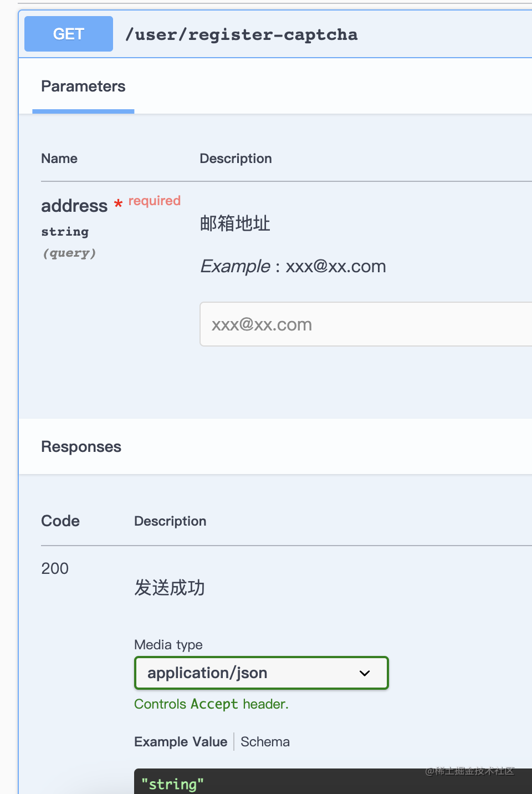Image resolution: width=532 pixels, height=794 pixels.
Task: Collapse the /user/register-captcha endpoint
Action: (241, 34)
